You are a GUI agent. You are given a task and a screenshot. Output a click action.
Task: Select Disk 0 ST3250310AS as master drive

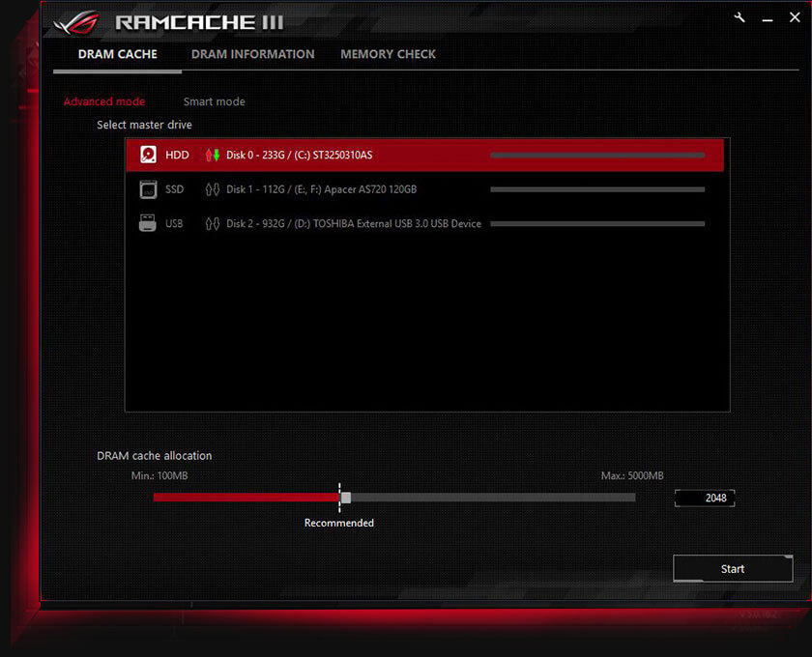click(x=424, y=155)
